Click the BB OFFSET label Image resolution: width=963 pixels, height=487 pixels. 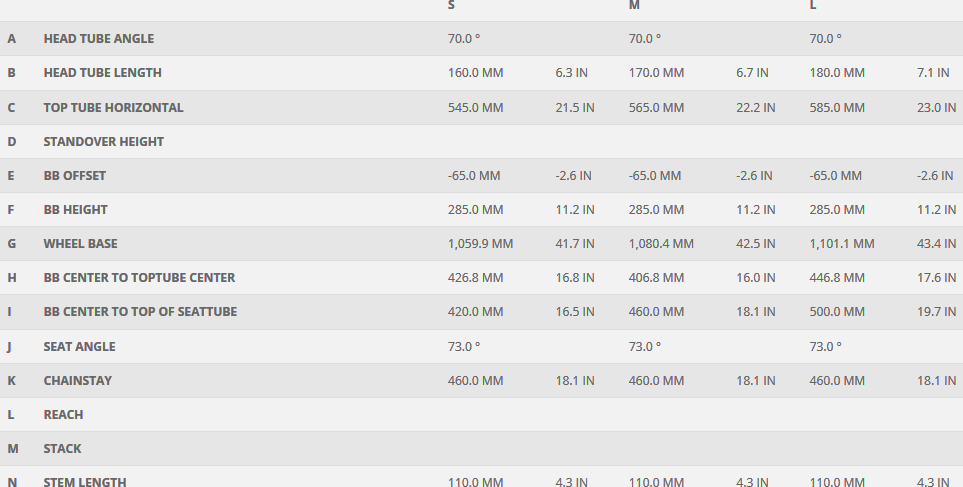click(x=74, y=176)
